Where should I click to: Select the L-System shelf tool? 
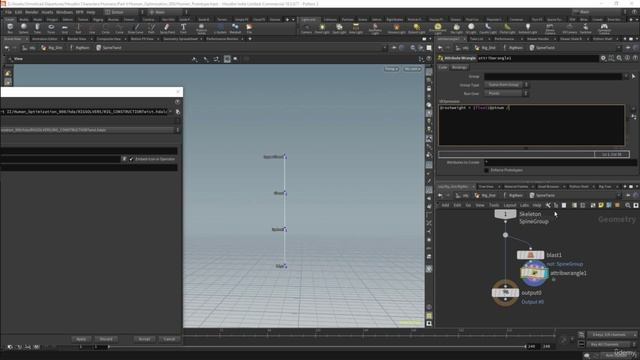220,29
